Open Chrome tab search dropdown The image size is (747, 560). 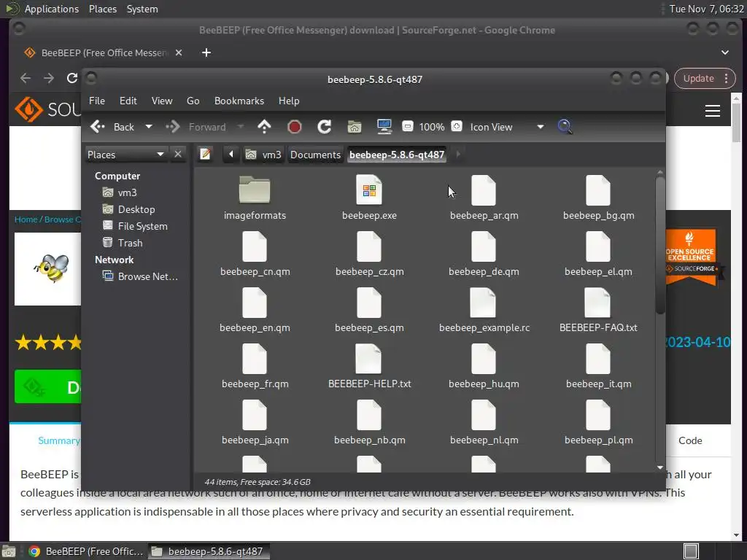tap(724, 52)
